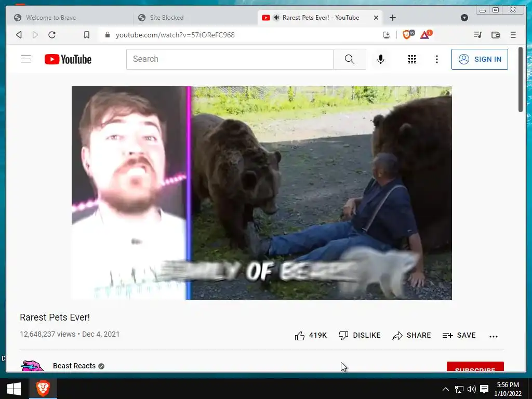
Task: Open the Beast Reacts channel name link
Action: (74, 366)
